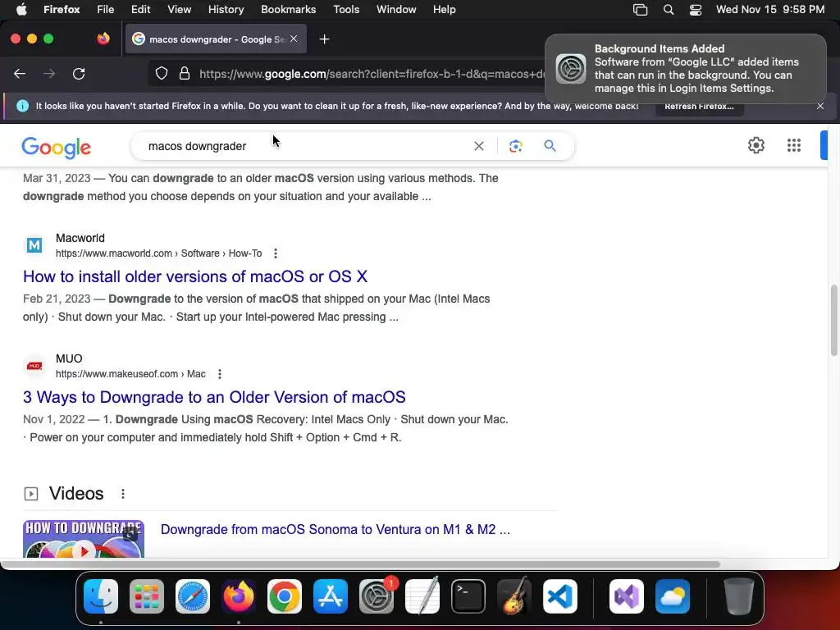Screen dimensions: 840x630
Task: Launch Safari from the Dock
Action: 193,596
